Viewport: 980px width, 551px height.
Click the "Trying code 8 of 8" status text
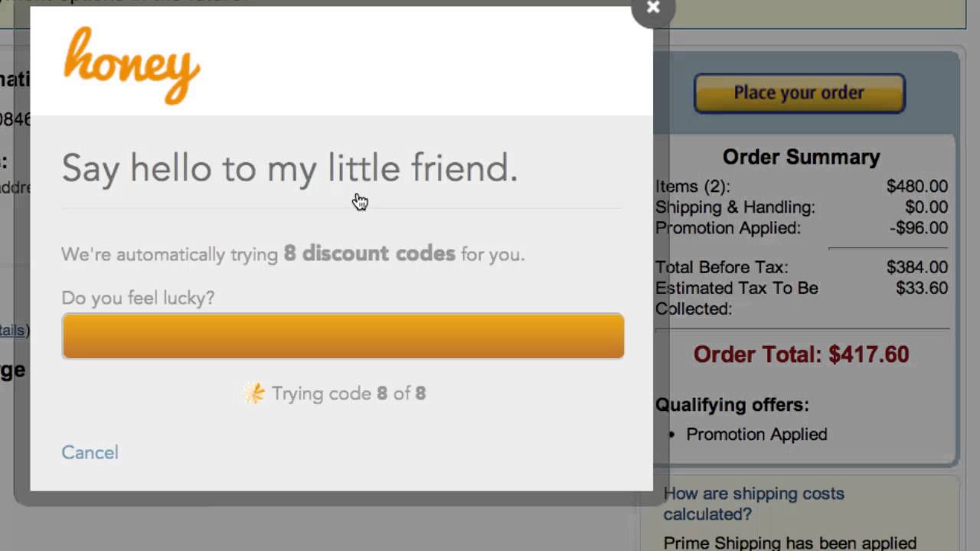point(348,393)
